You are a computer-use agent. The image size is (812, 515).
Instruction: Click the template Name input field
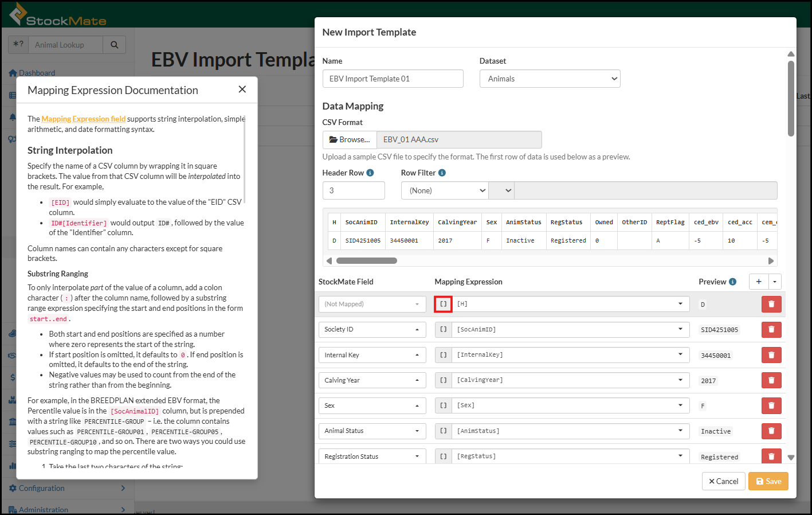[x=393, y=79]
